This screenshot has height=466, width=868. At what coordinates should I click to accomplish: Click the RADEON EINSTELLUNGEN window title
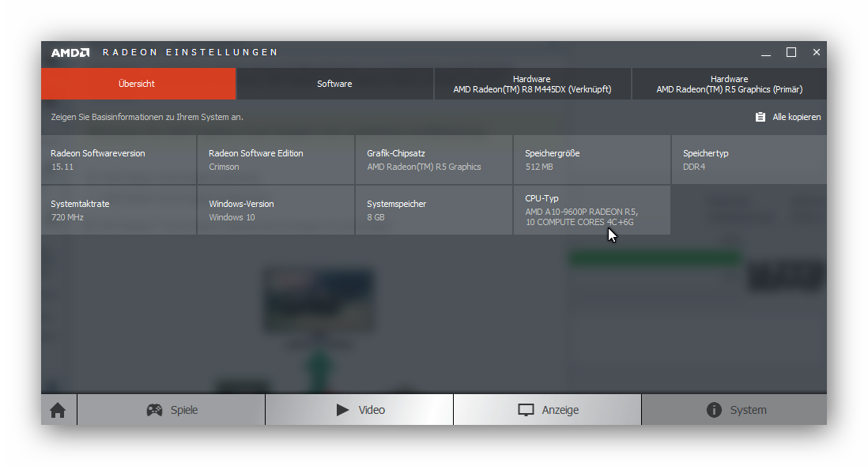(190, 52)
